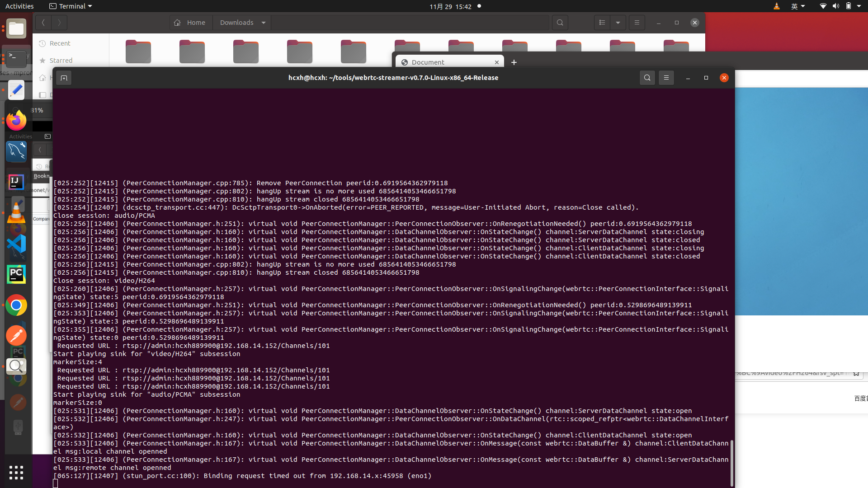Launch IntelliJ IDEA from dock
This screenshot has height=488, width=868.
point(16,182)
